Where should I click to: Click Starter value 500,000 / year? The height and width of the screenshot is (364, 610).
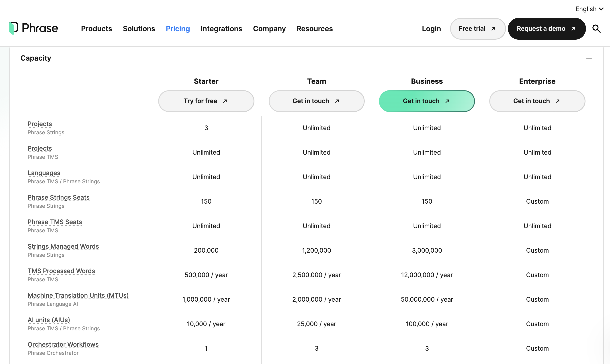tap(206, 275)
